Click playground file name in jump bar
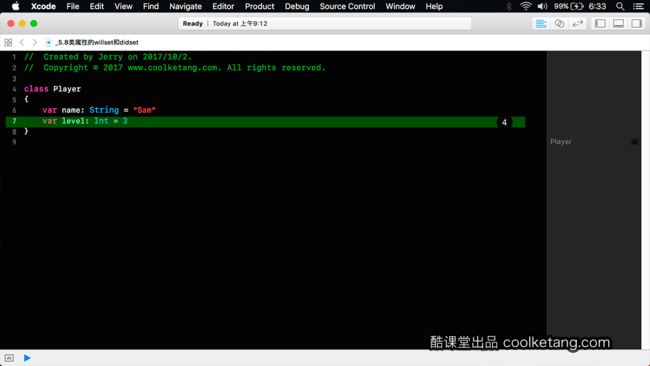 pos(96,42)
